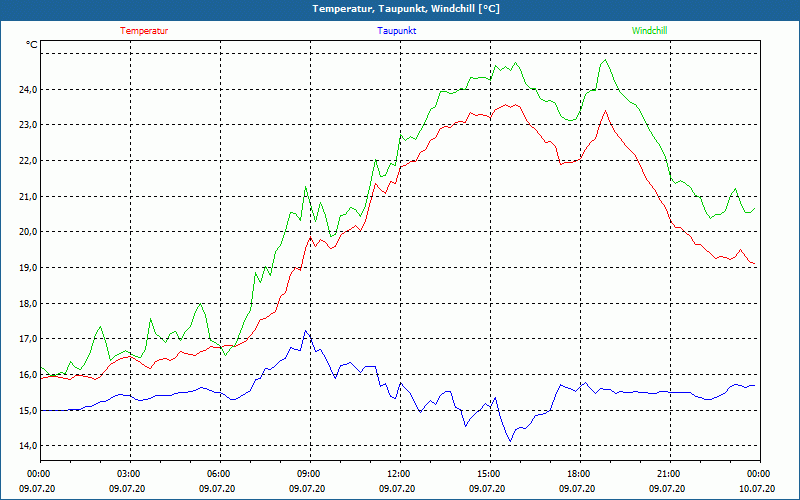This screenshot has width=800, height=500.
Task: Click the chart title 'Temperatur, Taupunkt, Windchill [°C]'
Action: click(x=406, y=9)
